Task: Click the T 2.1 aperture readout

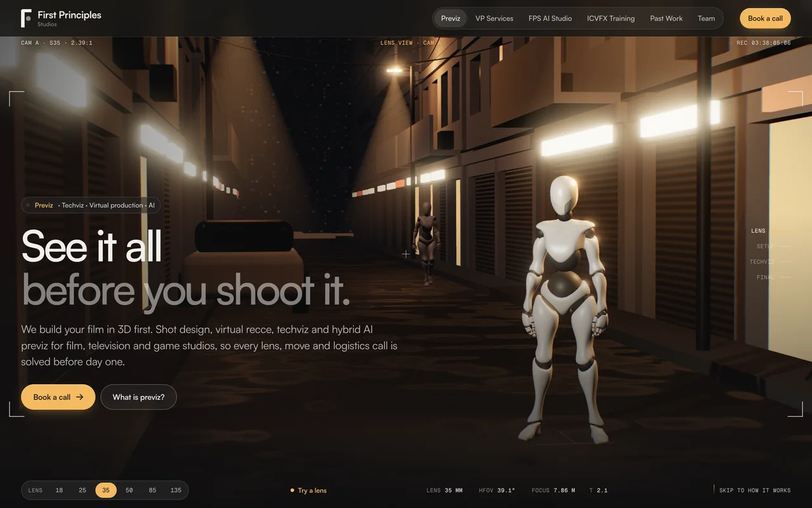Action: coord(598,490)
